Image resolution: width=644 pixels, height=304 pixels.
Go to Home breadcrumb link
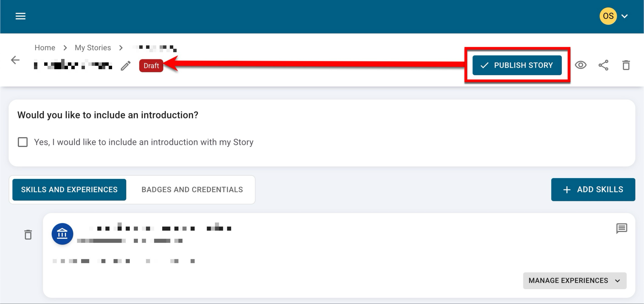[45, 48]
